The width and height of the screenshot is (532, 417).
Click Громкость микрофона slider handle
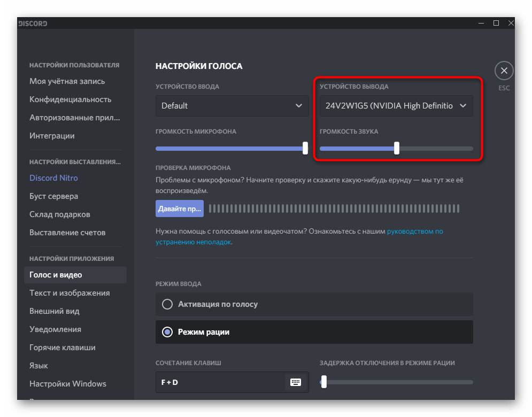pyautogui.click(x=305, y=149)
